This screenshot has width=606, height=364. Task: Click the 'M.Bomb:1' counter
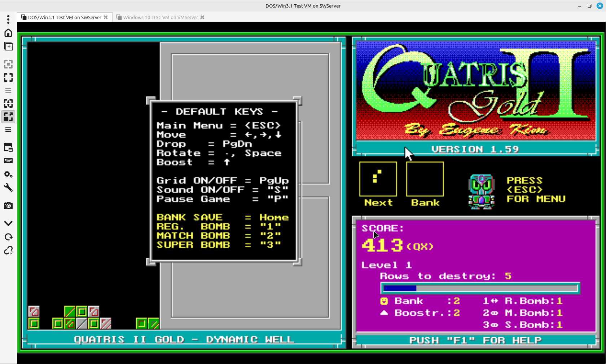click(x=533, y=313)
